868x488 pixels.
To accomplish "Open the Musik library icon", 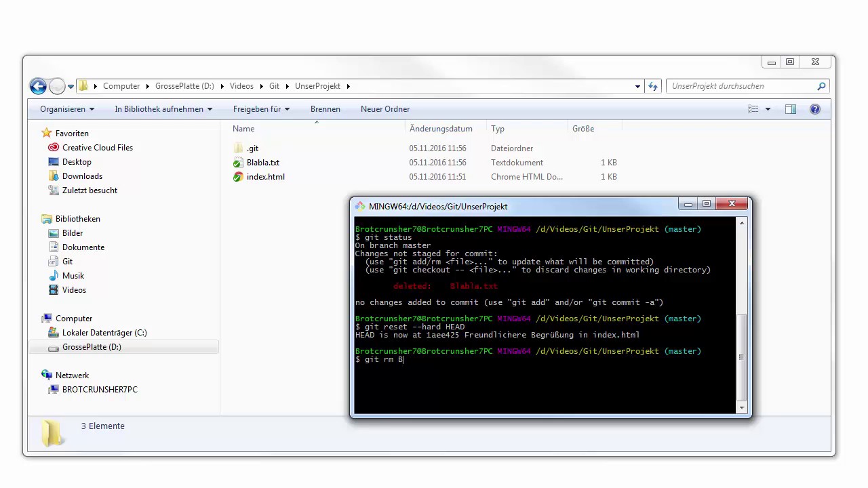I will (x=54, y=276).
